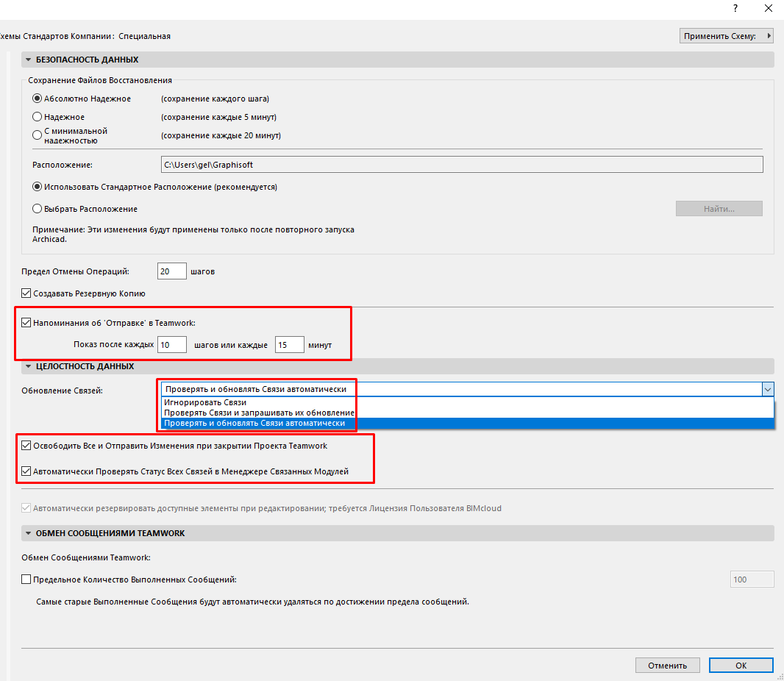
Task: Select Выбрать Расположение radio button
Action: coord(38,209)
